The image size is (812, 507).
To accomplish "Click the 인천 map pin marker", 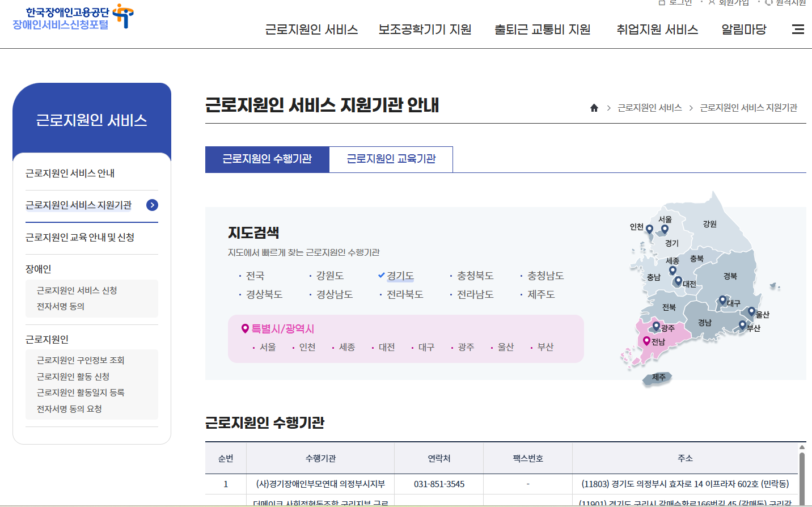I will pyautogui.click(x=649, y=229).
